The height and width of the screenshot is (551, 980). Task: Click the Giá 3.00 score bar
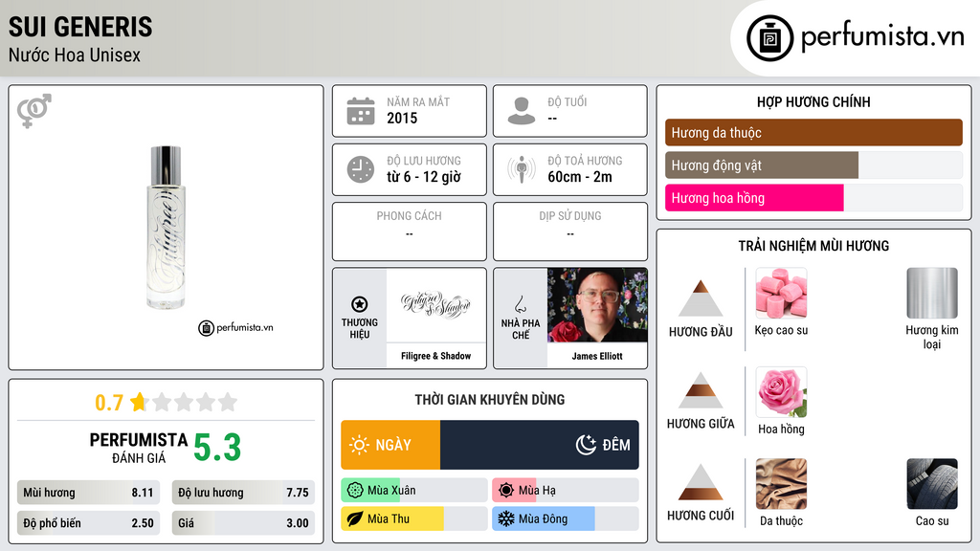click(243, 523)
